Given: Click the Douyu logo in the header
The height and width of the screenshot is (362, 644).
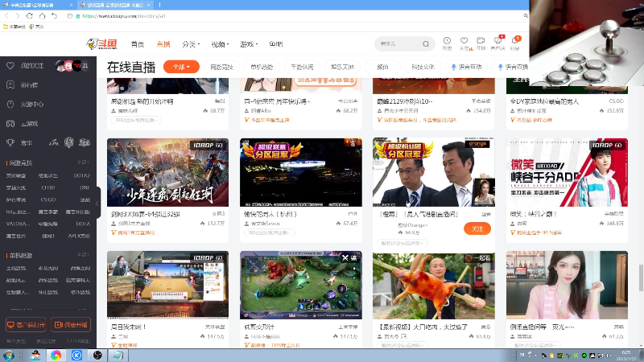Looking at the screenshot, I should 102,43.
